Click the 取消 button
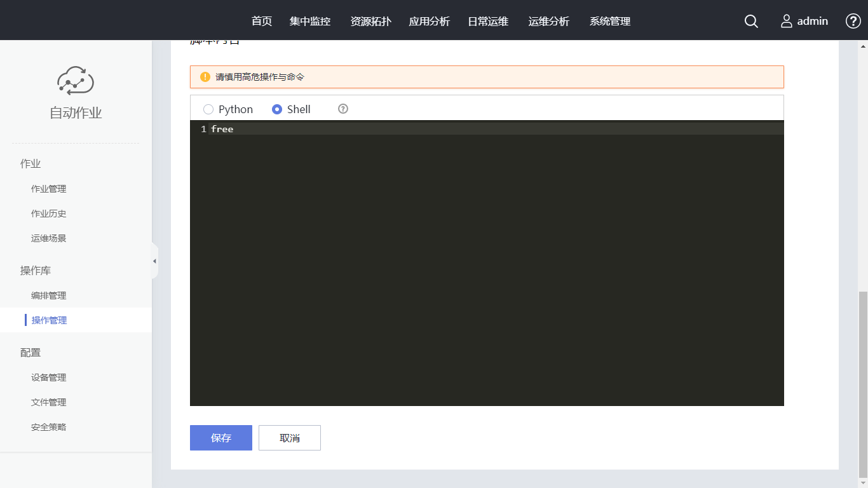868x488 pixels. coord(290,438)
